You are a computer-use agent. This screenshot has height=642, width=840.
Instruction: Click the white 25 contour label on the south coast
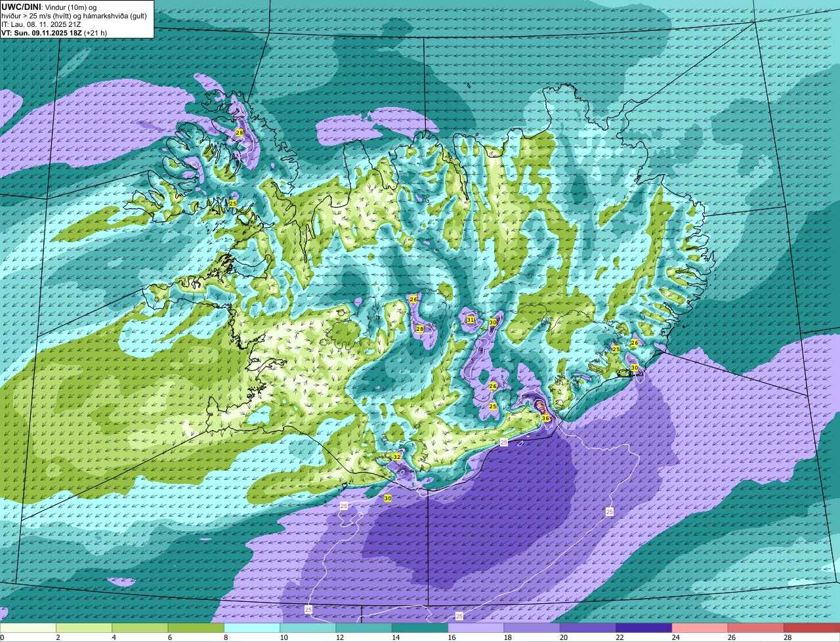pos(504,443)
